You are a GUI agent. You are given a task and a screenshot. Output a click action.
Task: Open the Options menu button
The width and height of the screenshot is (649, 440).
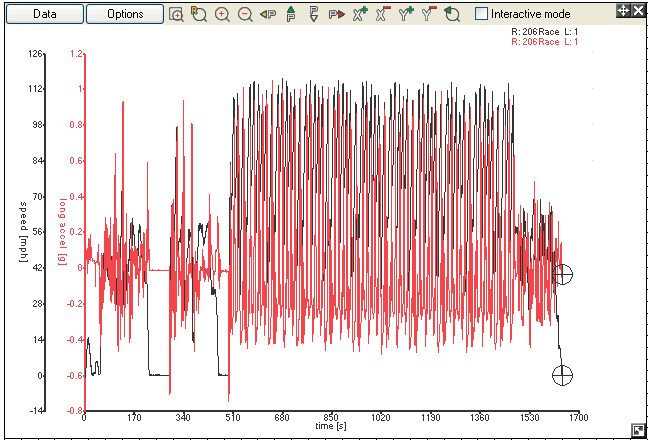pos(125,14)
